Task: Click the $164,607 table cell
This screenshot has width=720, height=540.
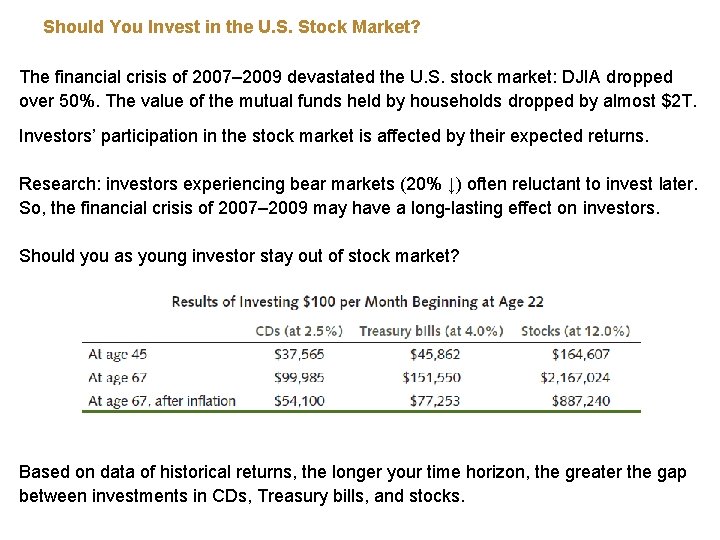Action: 581,354
